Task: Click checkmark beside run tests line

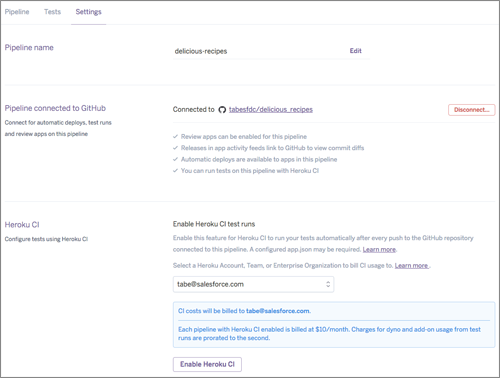Action: click(x=175, y=170)
